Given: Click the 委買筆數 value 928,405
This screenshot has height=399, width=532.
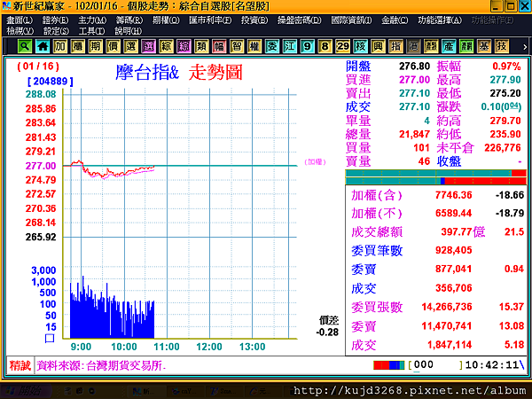Looking at the screenshot, I should click(454, 250).
